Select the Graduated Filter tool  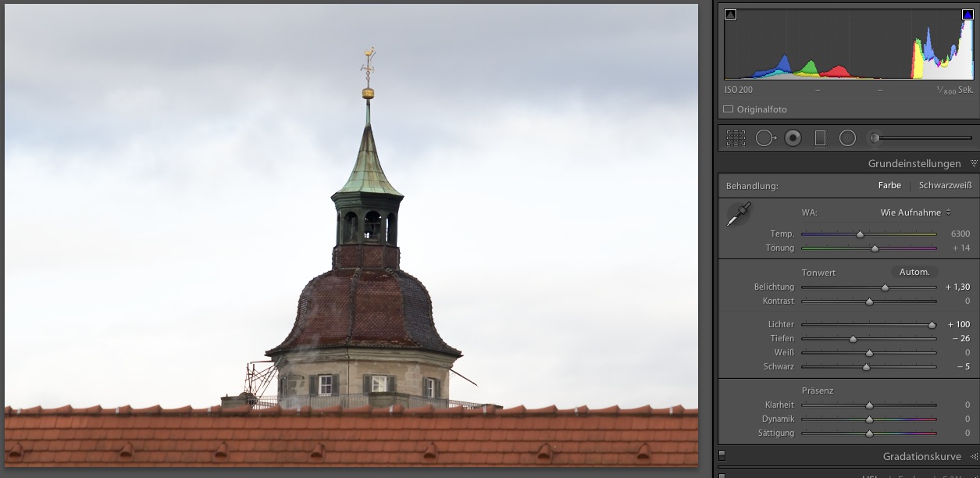point(820,138)
